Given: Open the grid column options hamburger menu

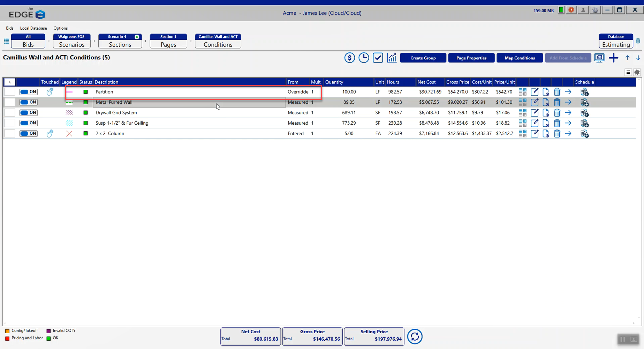Looking at the screenshot, I should click(x=628, y=72).
